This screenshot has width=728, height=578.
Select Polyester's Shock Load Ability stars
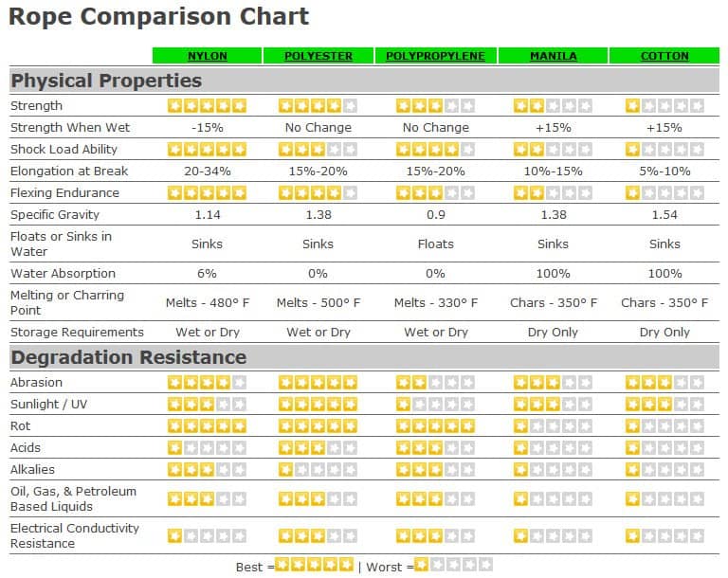(318, 149)
